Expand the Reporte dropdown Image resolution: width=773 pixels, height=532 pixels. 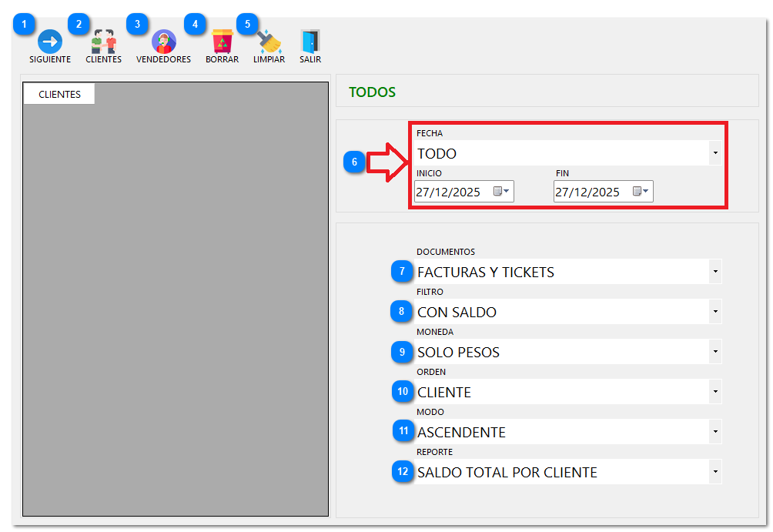coord(715,472)
